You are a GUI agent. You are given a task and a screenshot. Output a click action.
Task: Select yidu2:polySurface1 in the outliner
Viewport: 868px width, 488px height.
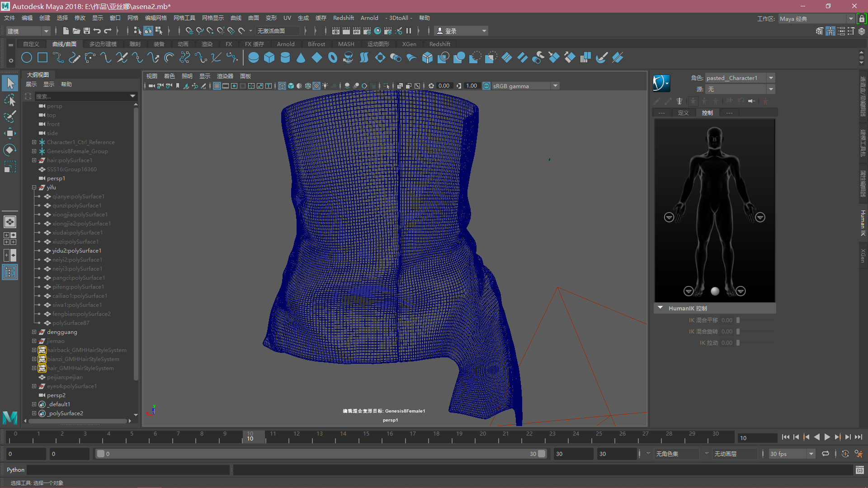(76, 251)
